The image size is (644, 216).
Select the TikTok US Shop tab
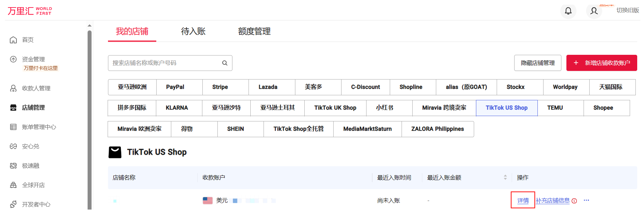(x=507, y=108)
